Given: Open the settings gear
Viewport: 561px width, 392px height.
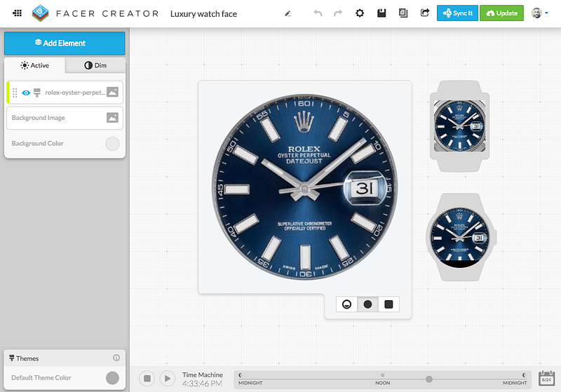Looking at the screenshot, I should (360, 13).
